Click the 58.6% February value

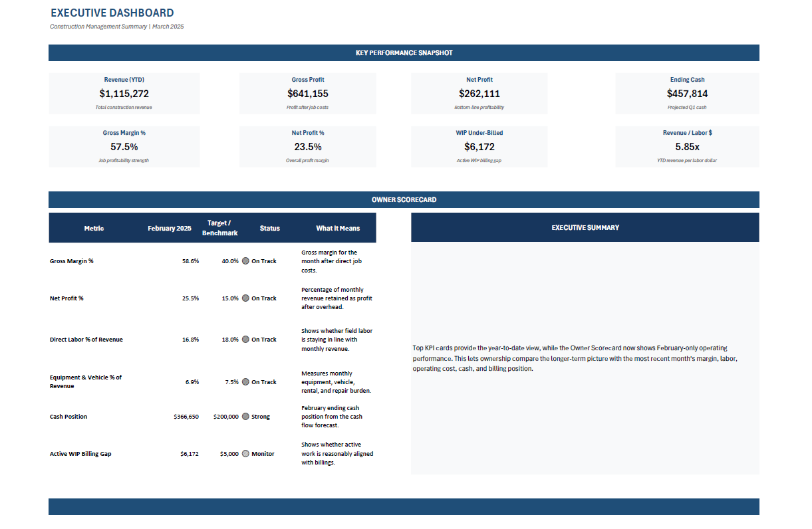(x=190, y=261)
